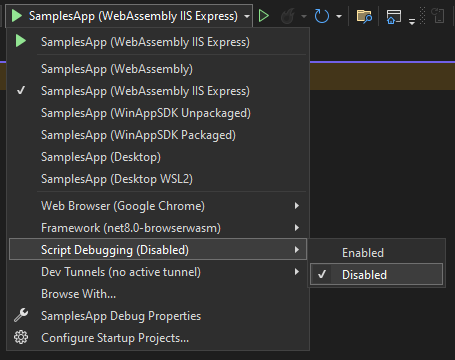Select SamplesApp (Desktop WSL2) profile
The width and height of the screenshot is (455, 360).
point(158,179)
